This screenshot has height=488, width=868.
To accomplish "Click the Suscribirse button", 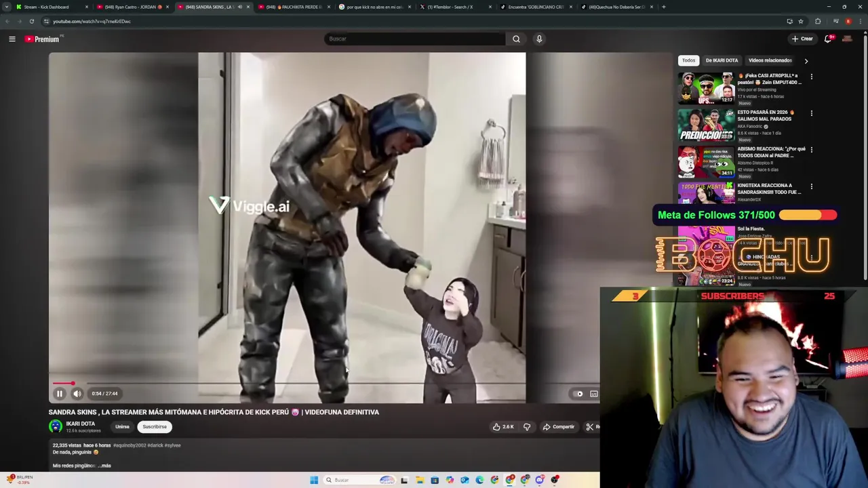I will [155, 427].
